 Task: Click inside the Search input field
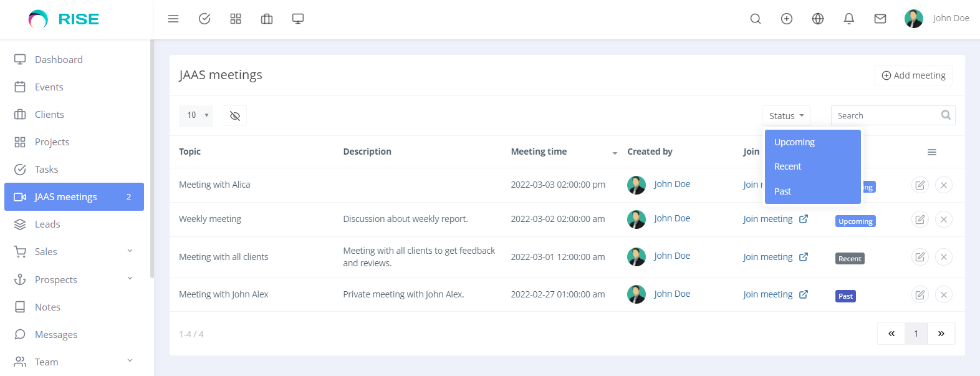click(x=885, y=115)
